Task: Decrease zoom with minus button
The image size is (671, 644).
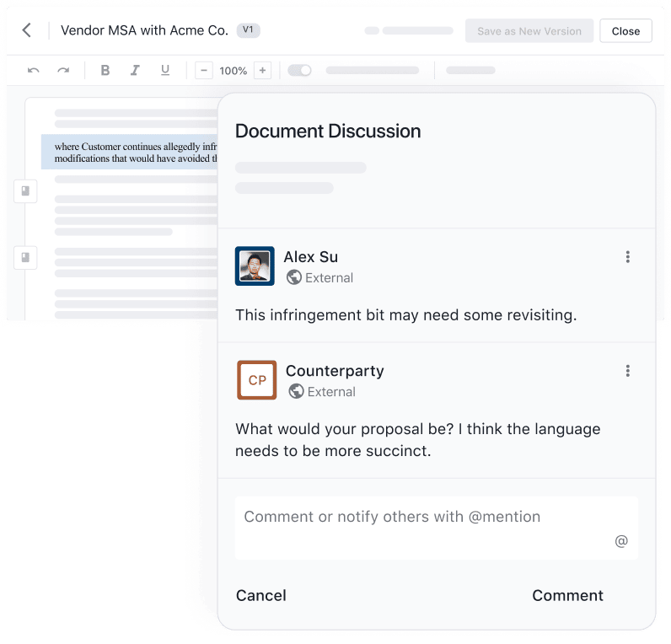Action: point(203,71)
